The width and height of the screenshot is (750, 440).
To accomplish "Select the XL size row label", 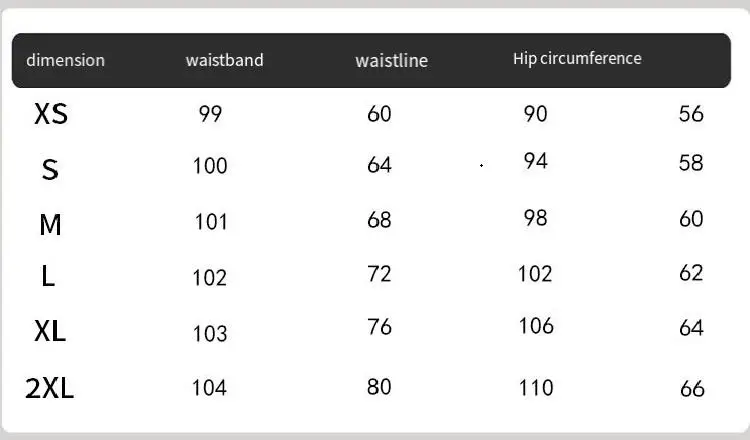I will (x=50, y=331).
